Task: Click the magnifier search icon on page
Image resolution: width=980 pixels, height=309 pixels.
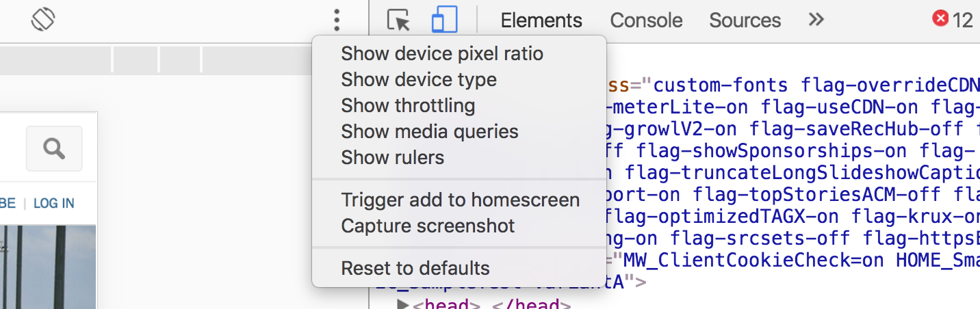Action: pyautogui.click(x=54, y=148)
